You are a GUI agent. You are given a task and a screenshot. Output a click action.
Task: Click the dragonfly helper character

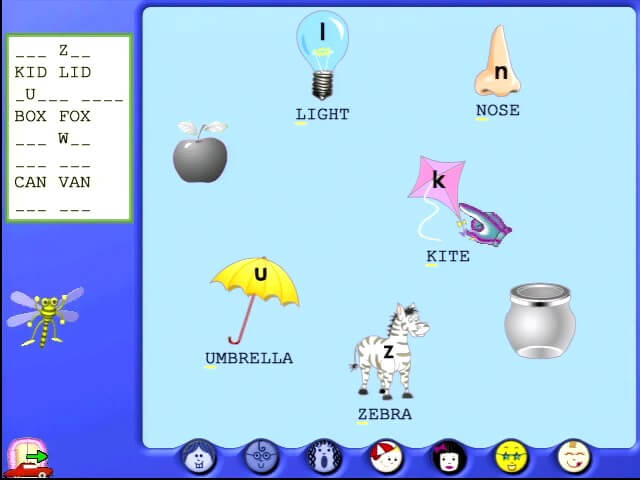(x=45, y=317)
